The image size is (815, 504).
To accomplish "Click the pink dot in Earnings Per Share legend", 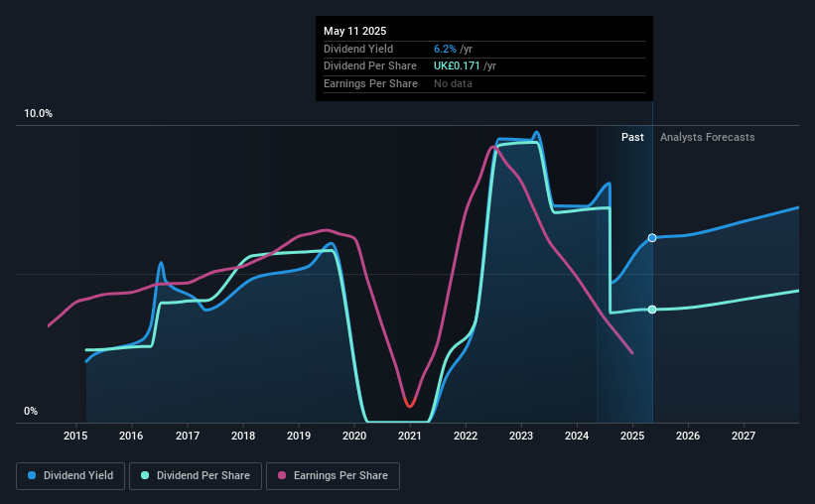I will 282,475.
